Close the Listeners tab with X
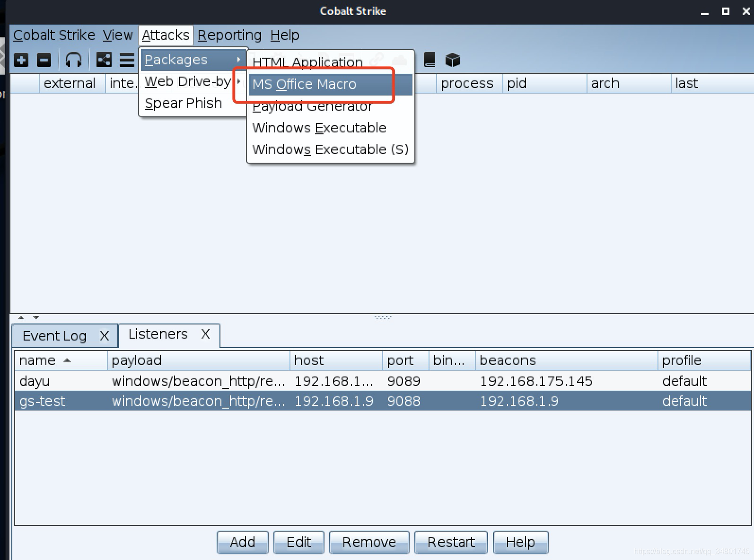Image resolution: width=754 pixels, height=560 pixels. (x=206, y=334)
